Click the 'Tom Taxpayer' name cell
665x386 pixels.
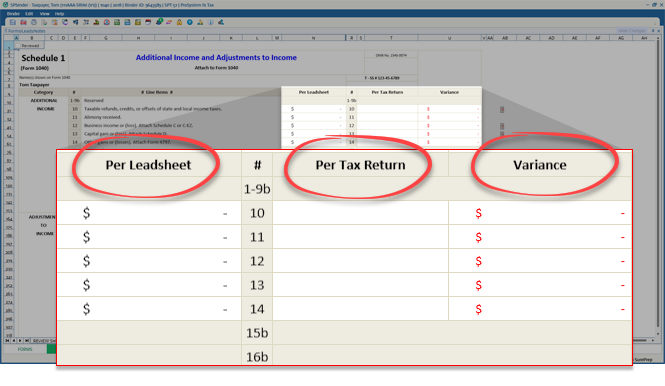[34, 85]
